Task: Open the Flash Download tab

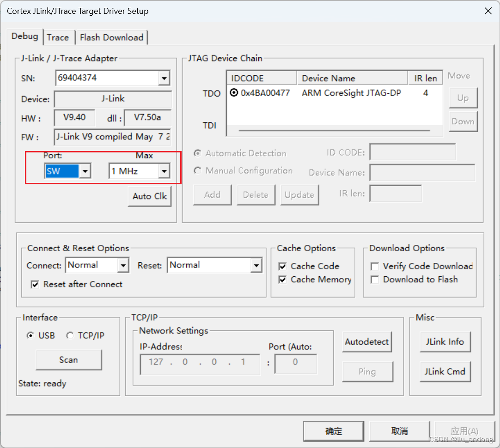Action: tap(111, 37)
